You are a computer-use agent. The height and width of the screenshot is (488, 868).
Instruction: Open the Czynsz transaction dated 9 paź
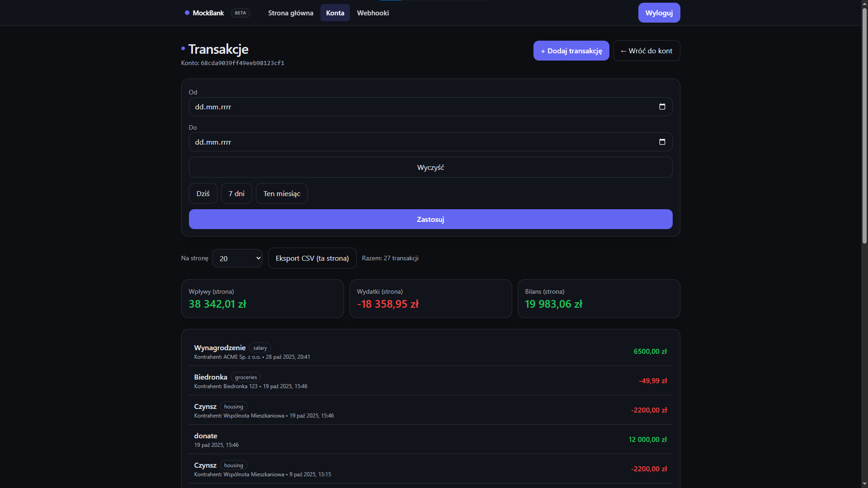click(x=430, y=469)
